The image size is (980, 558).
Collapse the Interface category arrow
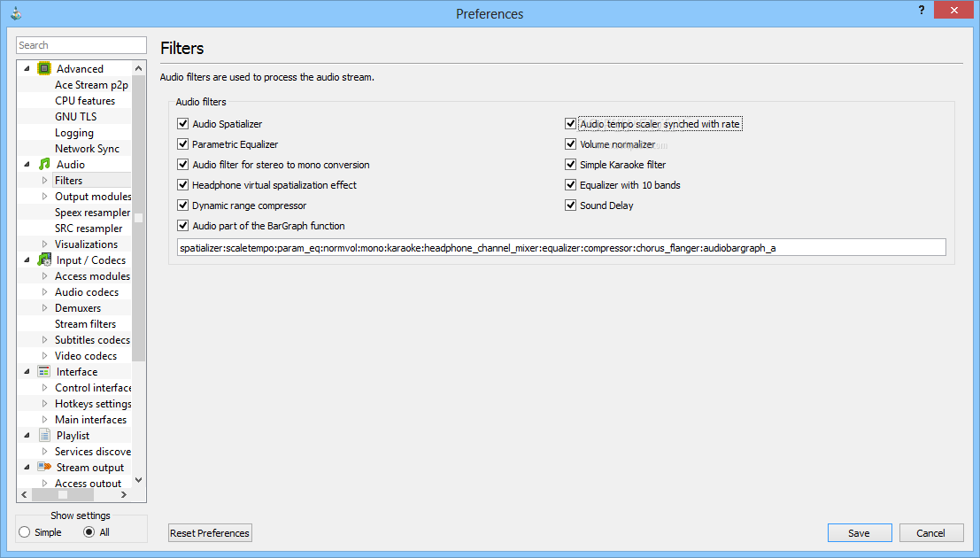click(x=27, y=372)
